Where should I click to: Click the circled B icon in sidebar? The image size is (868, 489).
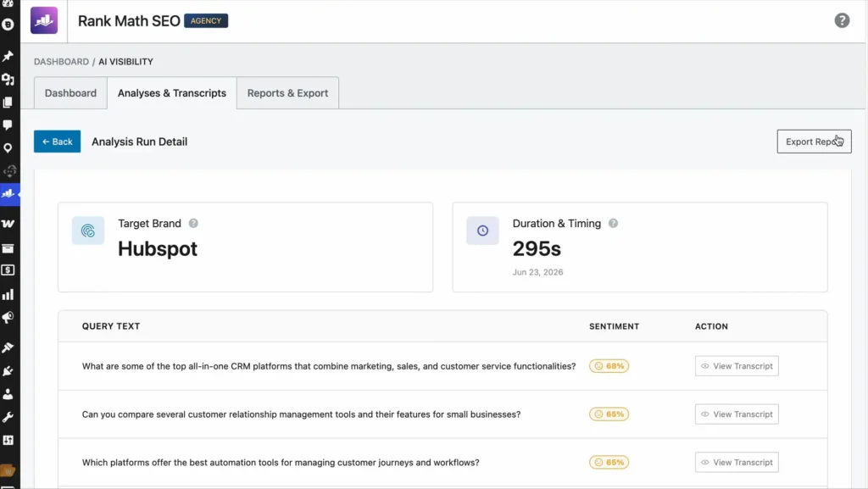click(x=8, y=25)
